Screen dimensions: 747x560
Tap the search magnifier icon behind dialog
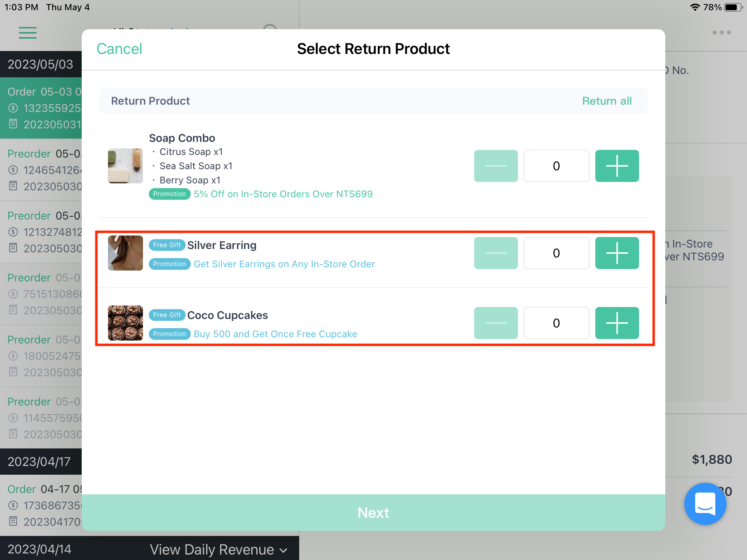(x=270, y=27)
